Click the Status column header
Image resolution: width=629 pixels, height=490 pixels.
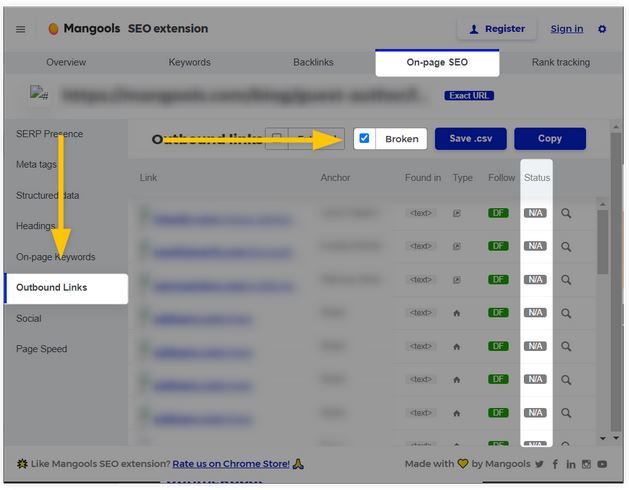537,177
